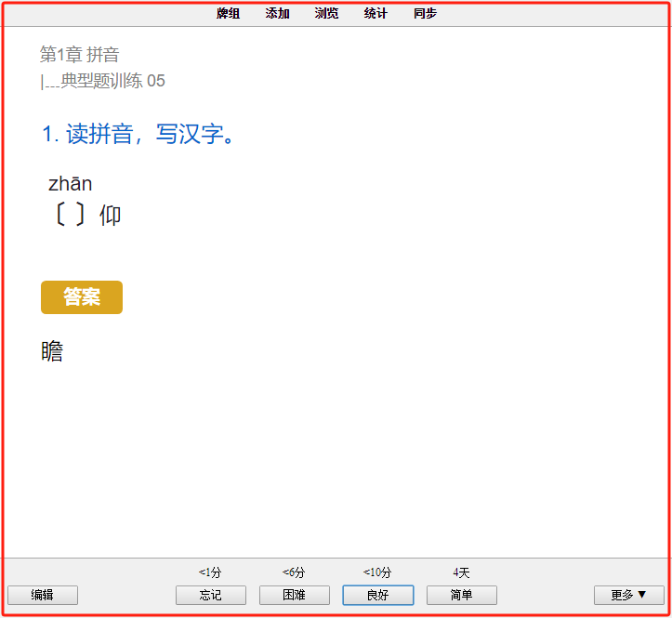Open the 浏览 browse menu

coord(326,13)
